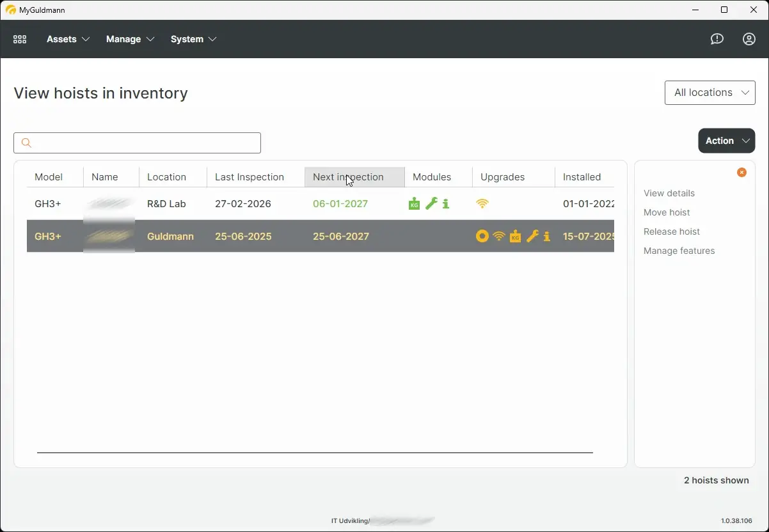Screen dimensions: 769x532
Task: Click the yellow circle upgrade icon in Guldmann row
Action: click(x=482, y=237)
